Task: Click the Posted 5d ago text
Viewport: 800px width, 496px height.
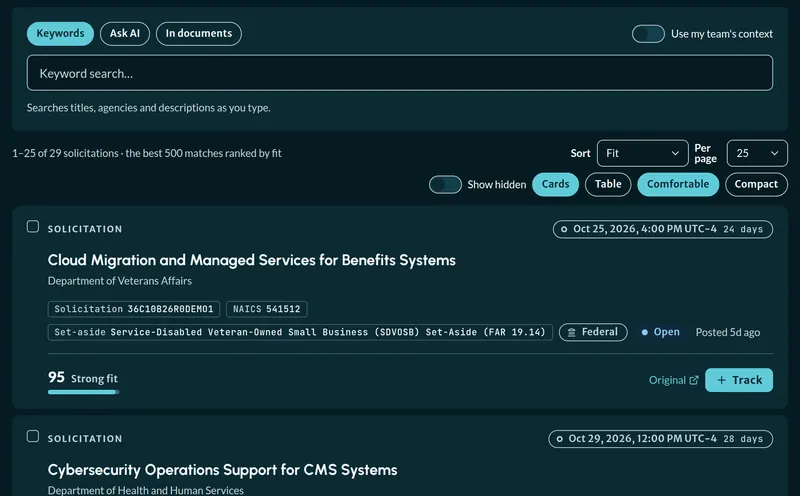Action: pyautogui.click(x=728, y=332)
